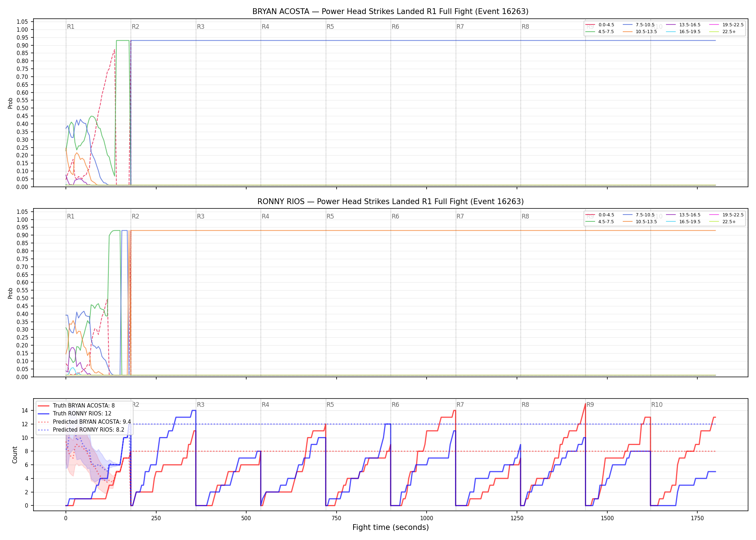Image resolution: width=756 pixels, height=540 pixels.
Task: Click the RONNY RIOS chart title
Action: pyautogui.click(x=390, y=202)
